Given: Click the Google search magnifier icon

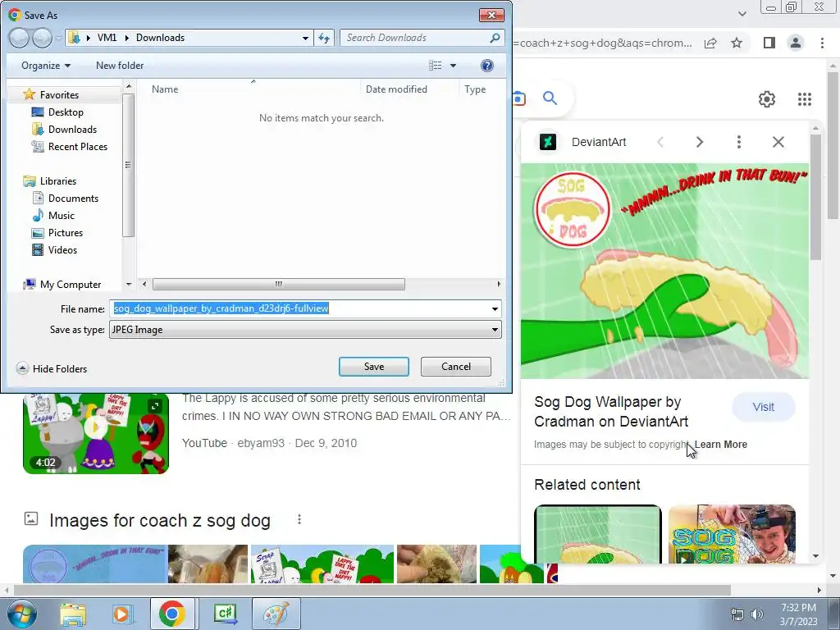Looking at the screenshot, I should [550, 98].
